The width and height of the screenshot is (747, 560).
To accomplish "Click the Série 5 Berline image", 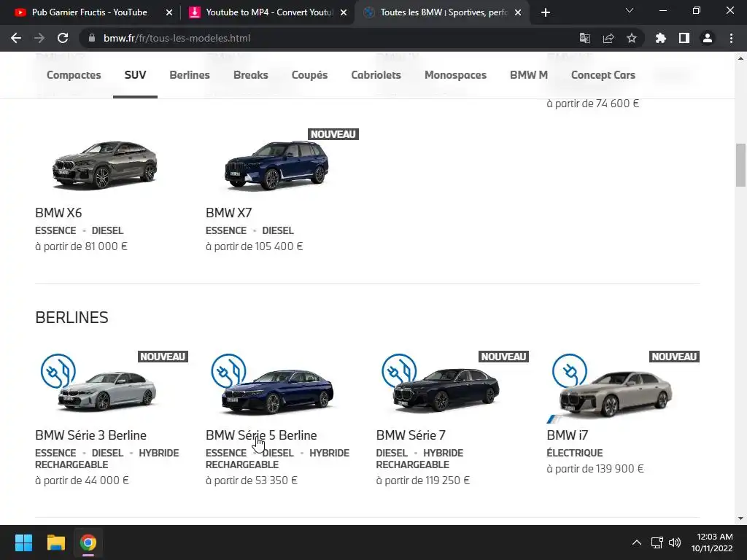I will 278,391.
